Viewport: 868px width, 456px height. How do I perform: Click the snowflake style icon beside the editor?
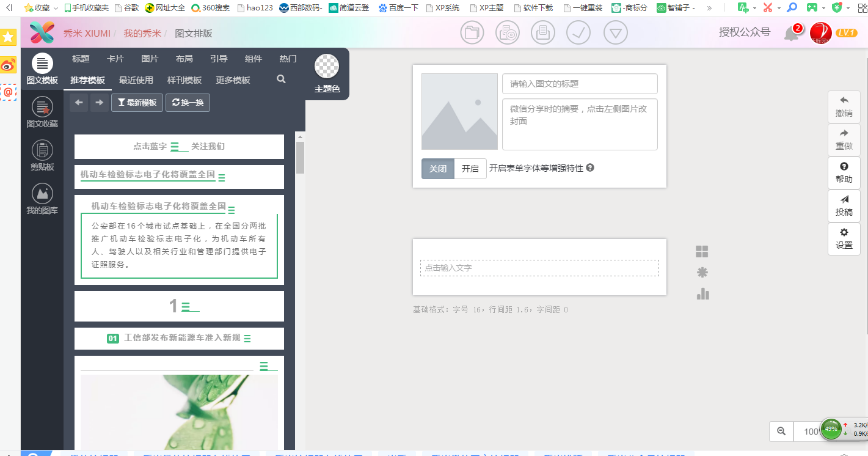tap(702, 272)
